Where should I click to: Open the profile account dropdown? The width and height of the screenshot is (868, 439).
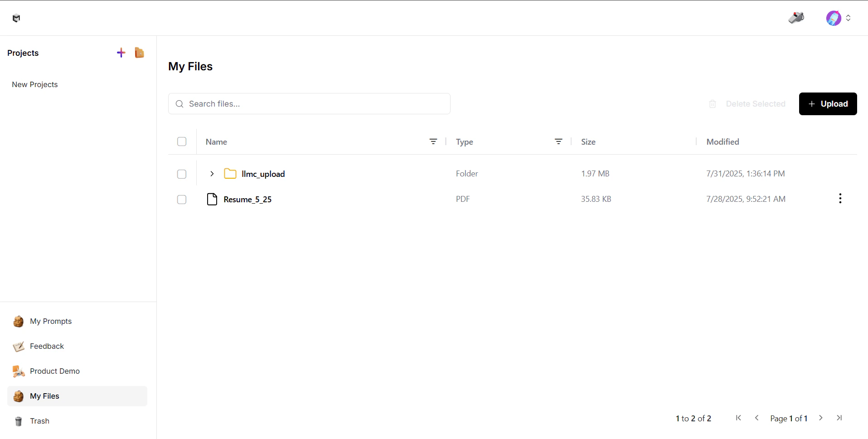pos(849,18)
